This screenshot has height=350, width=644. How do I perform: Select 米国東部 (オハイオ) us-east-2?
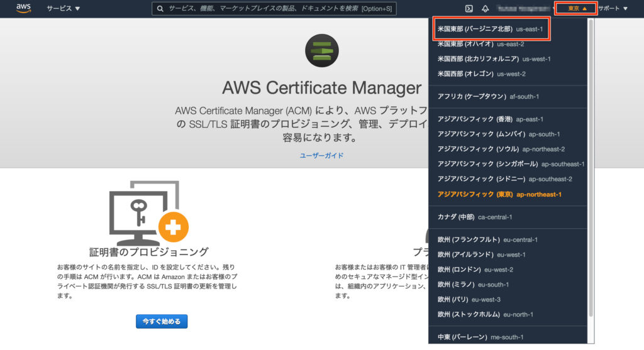point(480,44)
